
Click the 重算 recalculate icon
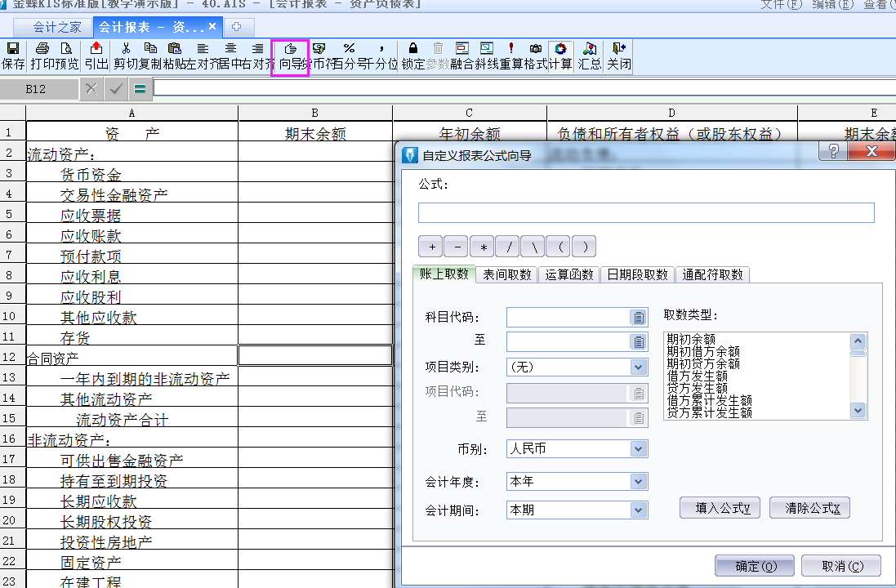pos(511,56)
